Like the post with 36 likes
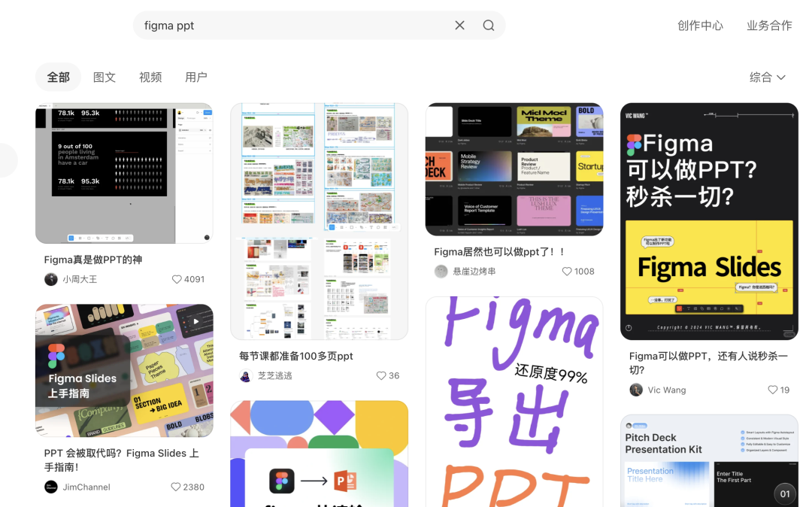 click(381, 375)
